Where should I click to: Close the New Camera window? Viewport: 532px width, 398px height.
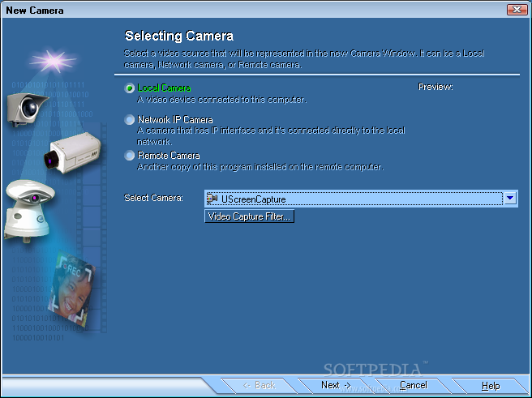517,10
